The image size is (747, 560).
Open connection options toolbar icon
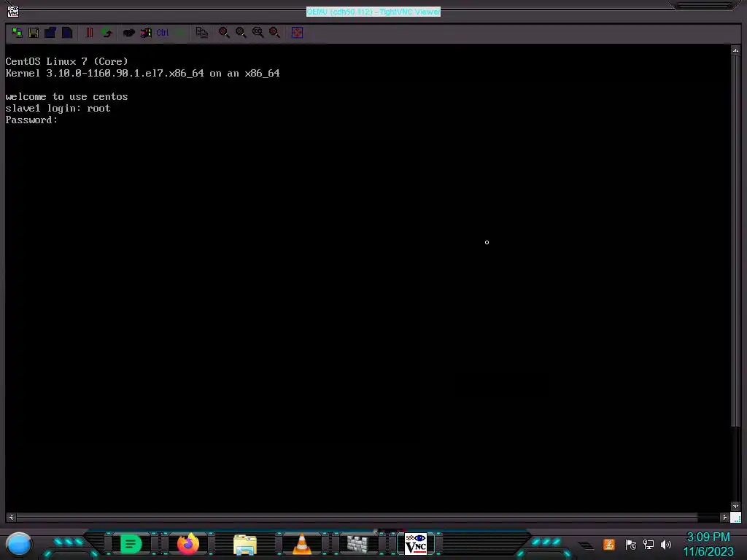click(x=50, y=32)
